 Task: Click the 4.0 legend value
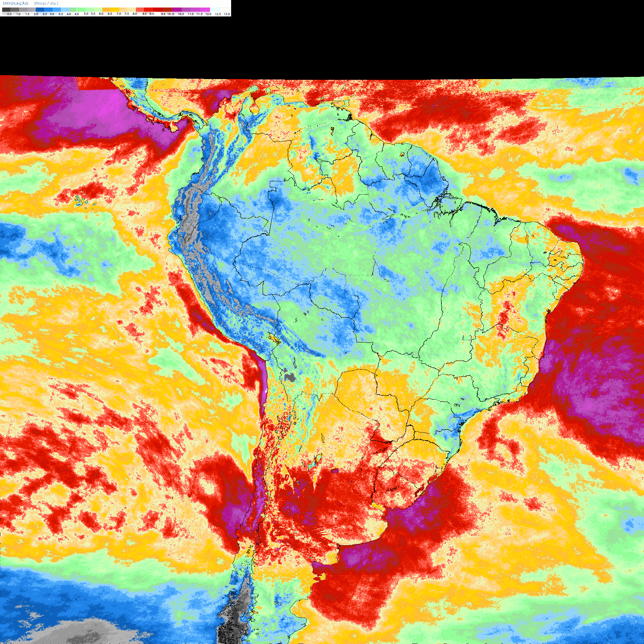tap(69, 14)
